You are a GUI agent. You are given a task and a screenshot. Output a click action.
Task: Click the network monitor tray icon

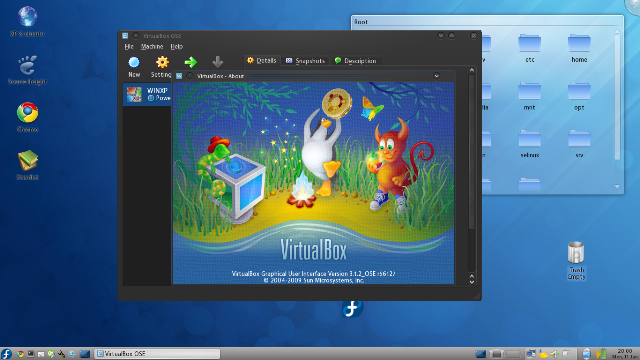531,353
